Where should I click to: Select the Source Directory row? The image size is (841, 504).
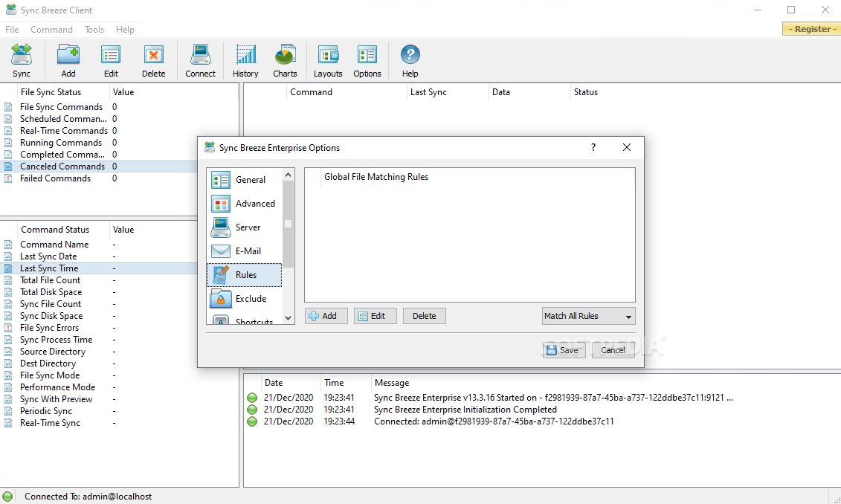click(x=100, y=352)
